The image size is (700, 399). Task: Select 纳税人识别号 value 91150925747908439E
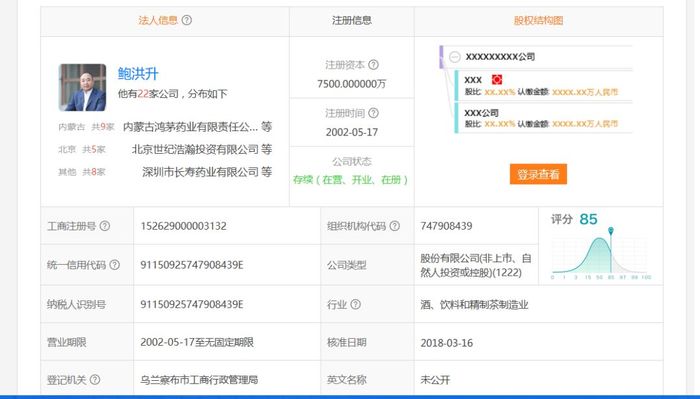click(x=192, y=304)
